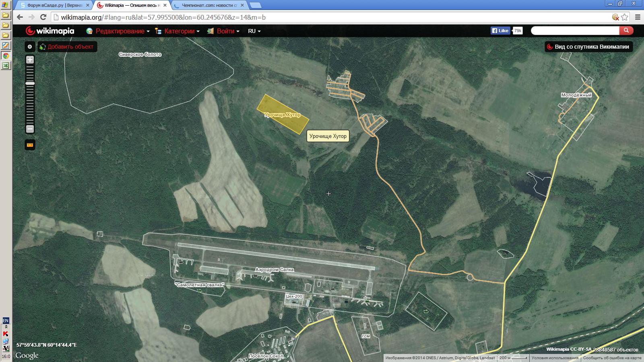Screen dimensions: 644x362
Task: Click the Wikimapia logo in header
Action: coord(50,31)
